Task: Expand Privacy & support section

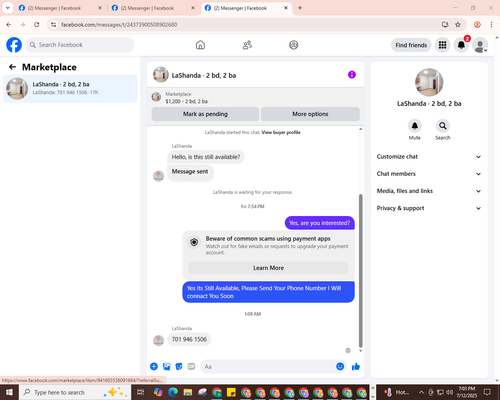Action: tap(429, 208)
